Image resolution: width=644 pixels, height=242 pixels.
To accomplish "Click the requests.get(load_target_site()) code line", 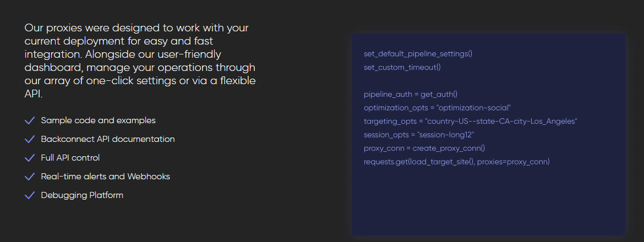I will coord(456,162).
